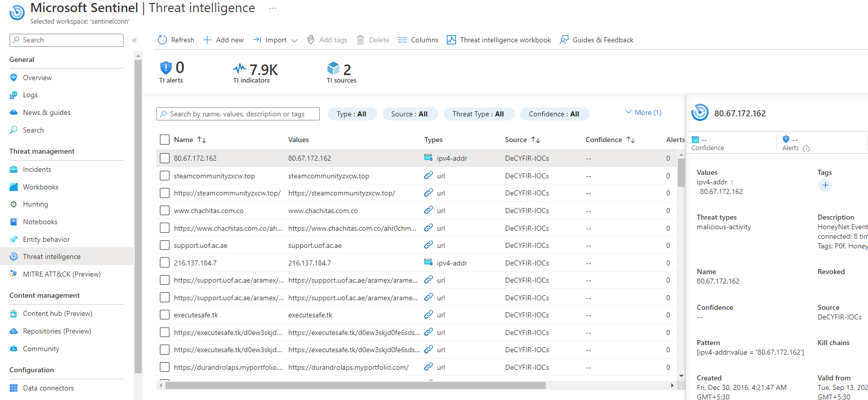Viewport: 868px width, 400px height.
Task: Open the Columns chooser
Action: tap(418, 40)
